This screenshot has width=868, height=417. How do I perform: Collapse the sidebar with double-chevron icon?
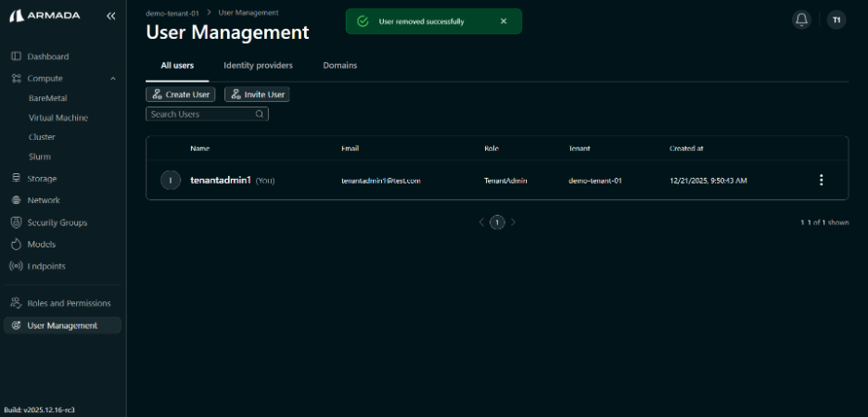(111, 16)
